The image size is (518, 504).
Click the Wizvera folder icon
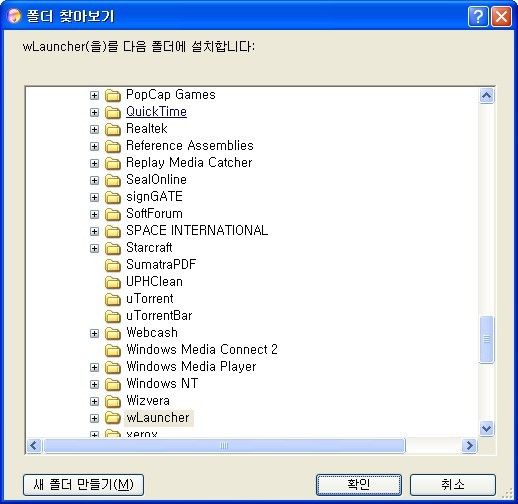click(113, 401)
